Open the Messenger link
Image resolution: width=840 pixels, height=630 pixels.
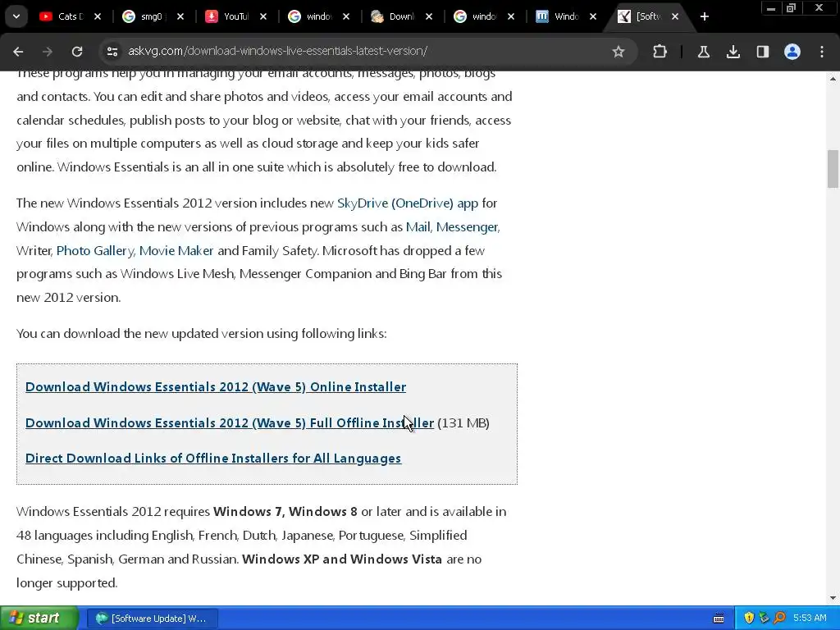(x=467, y=227)
